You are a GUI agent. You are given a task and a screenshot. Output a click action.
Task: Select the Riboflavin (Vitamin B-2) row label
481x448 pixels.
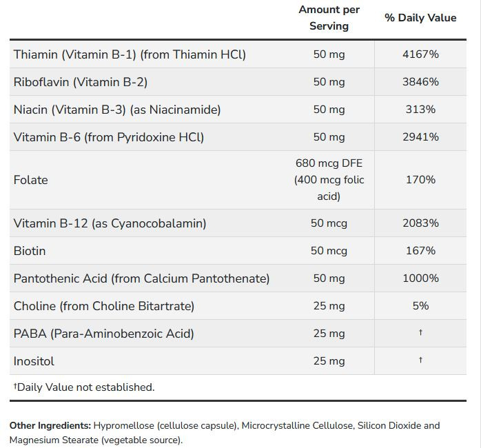(81, 82)
